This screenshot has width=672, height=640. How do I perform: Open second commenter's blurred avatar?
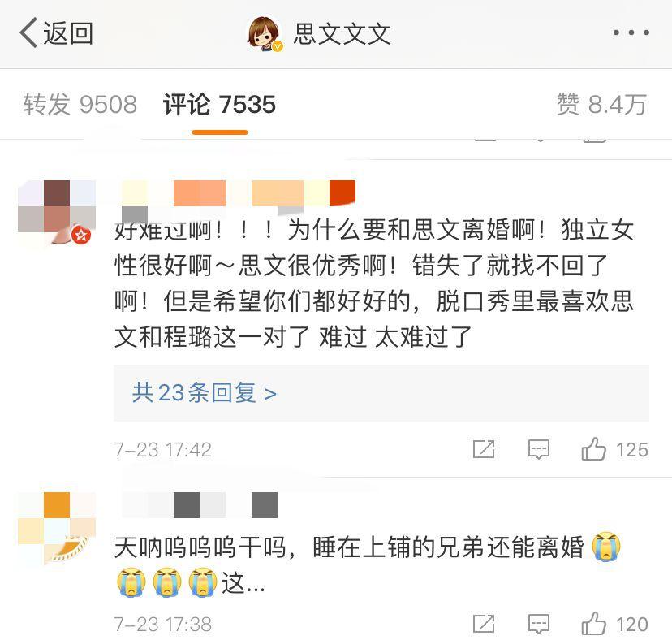pyautogui.click(x=57, y=528)
